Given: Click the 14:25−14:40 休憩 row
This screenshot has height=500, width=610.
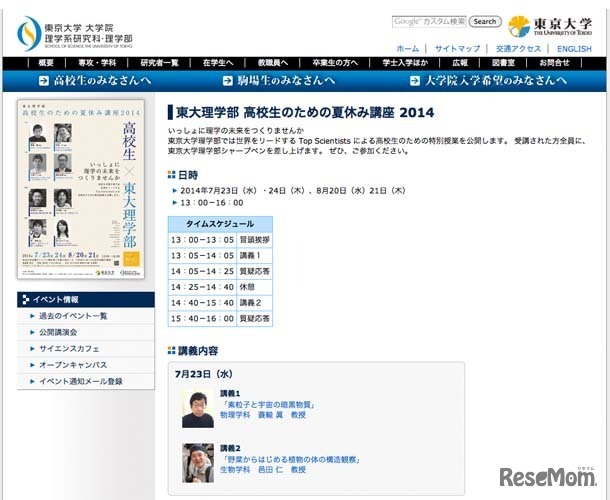Looking at the screenshot, I should coord(220,287).
